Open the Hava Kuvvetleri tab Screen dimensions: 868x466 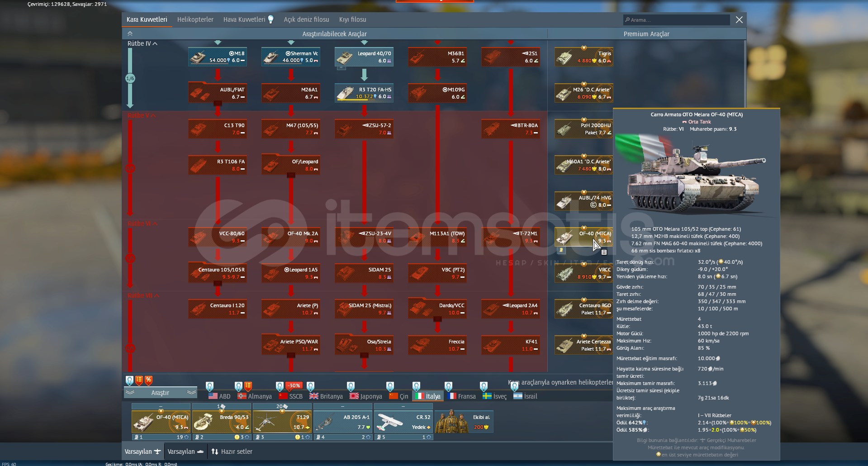point(248,19)
